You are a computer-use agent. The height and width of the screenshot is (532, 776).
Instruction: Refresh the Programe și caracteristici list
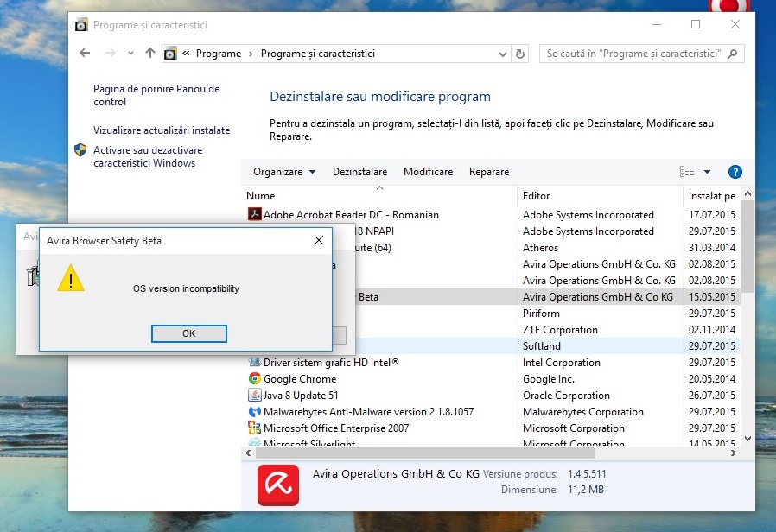point(519,54)
